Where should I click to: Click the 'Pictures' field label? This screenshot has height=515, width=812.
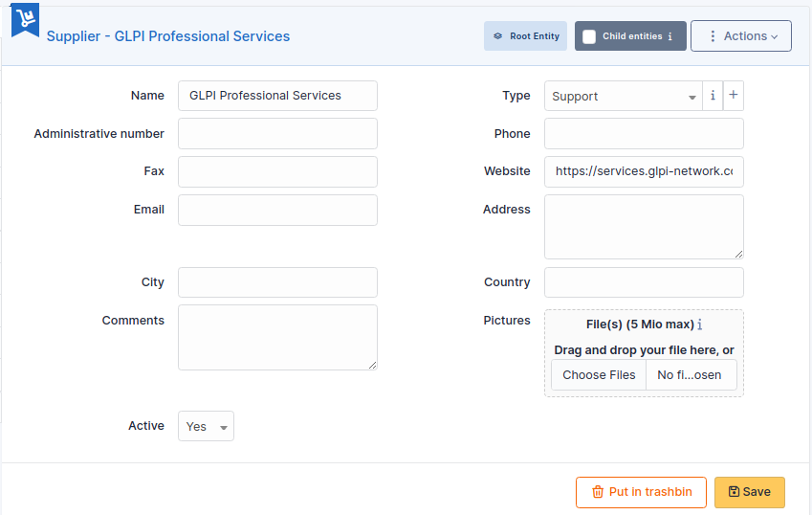pos(507,321)
